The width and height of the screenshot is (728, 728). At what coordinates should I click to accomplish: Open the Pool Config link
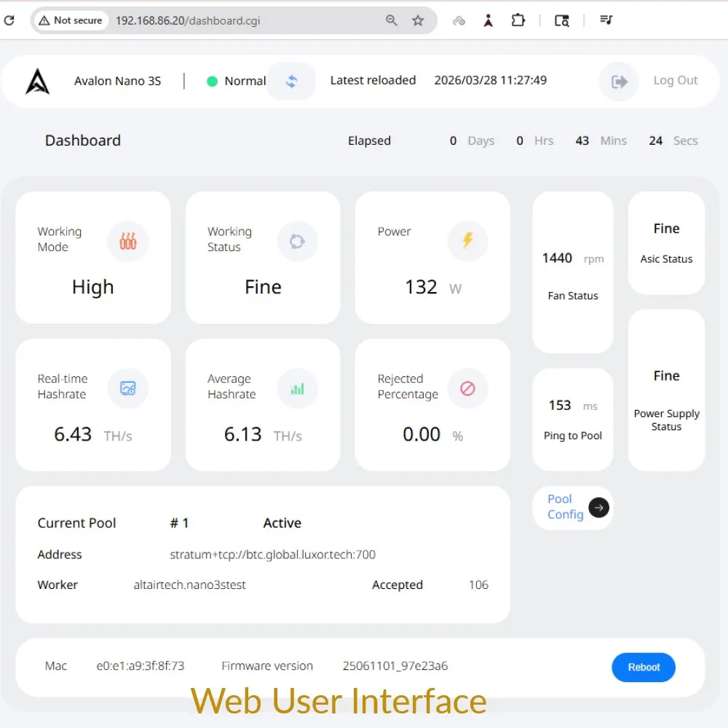565,507
